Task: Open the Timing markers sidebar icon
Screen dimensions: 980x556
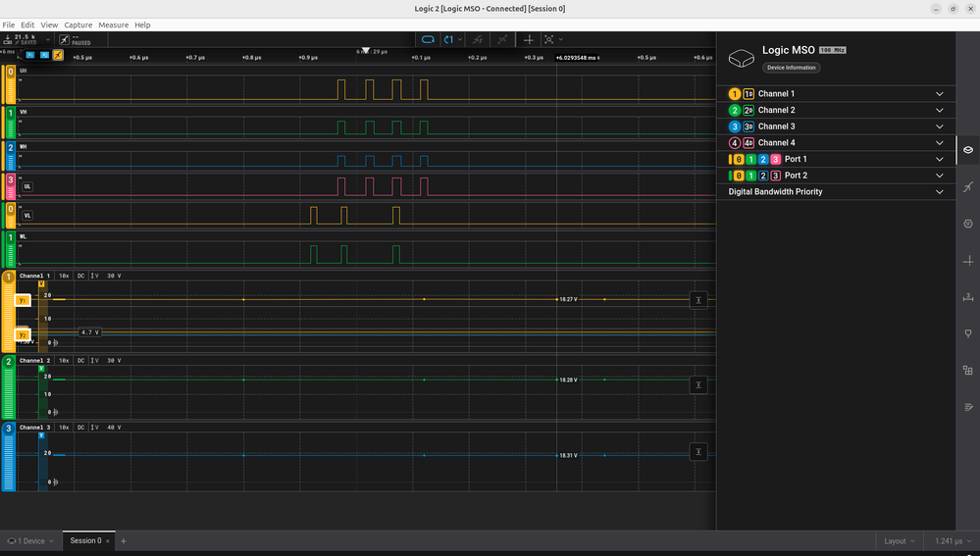Action: [968, 261]
